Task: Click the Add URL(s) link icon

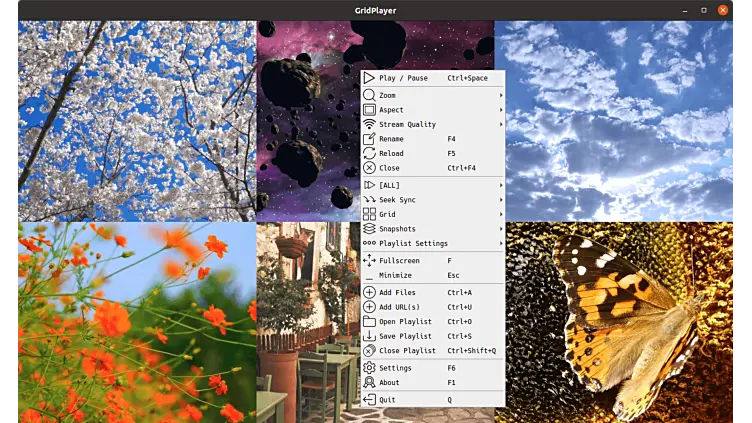Action: click(x=369, y=307)
